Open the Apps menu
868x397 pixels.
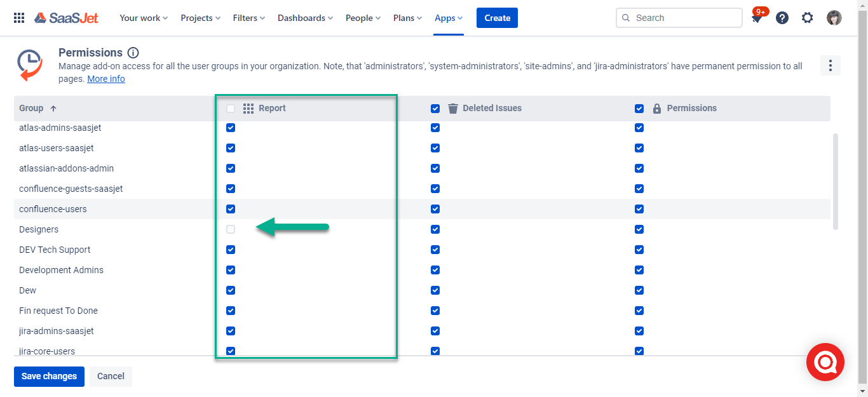449,18
